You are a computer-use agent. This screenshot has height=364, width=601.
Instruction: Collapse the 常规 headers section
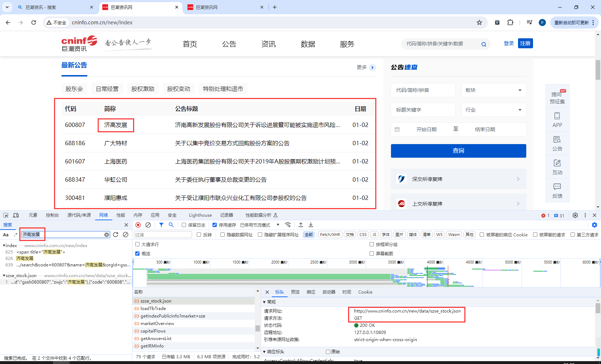264,302
